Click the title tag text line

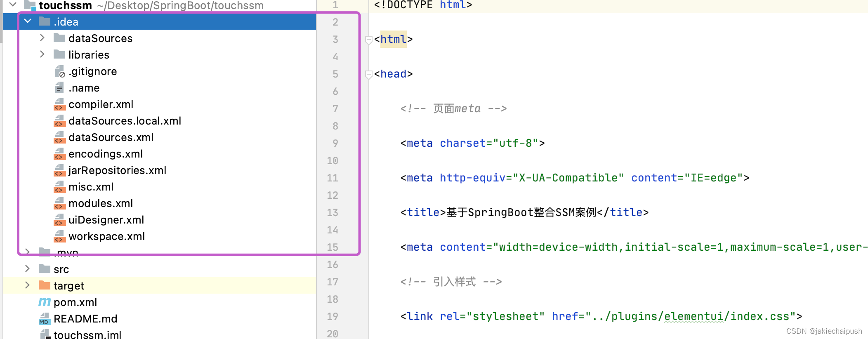point(524,213)
